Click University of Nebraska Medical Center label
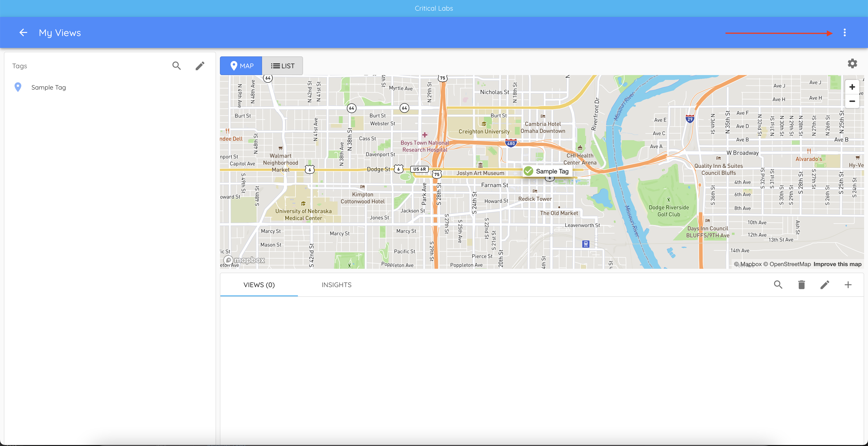The height and width of the screenshot is (446, 868). coord(303,215)
